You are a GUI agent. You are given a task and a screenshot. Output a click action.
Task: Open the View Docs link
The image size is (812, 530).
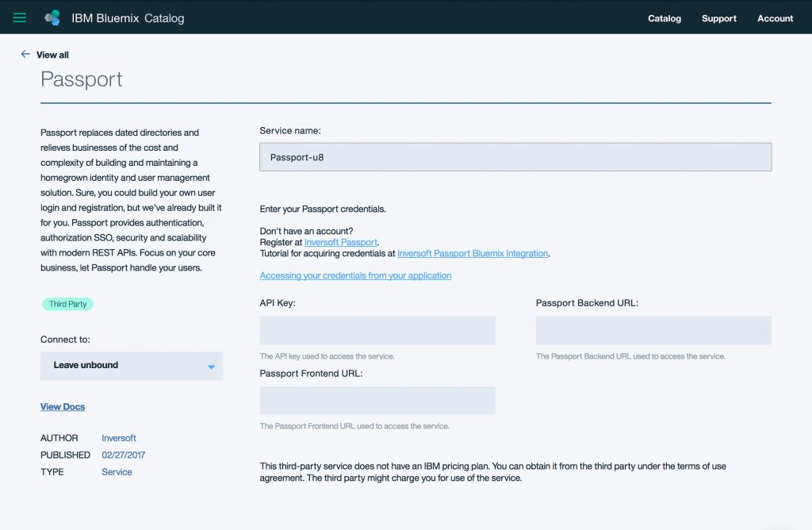pos(63,407)
